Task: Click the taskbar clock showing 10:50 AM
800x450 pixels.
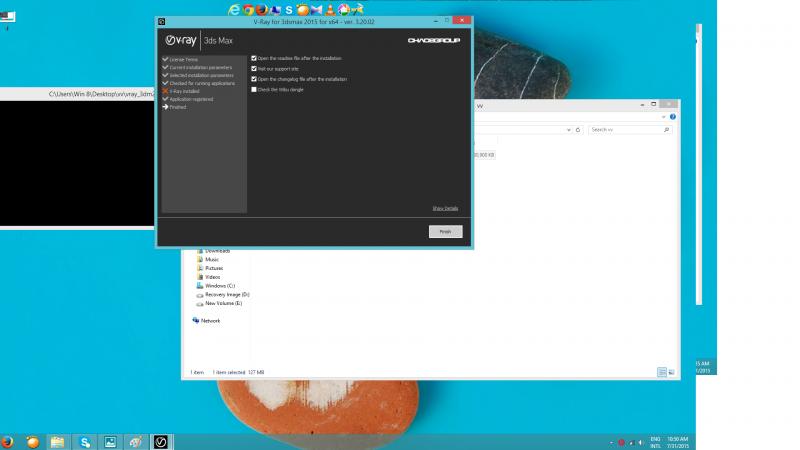Action: pyautogui.click(x=678, y=442)
